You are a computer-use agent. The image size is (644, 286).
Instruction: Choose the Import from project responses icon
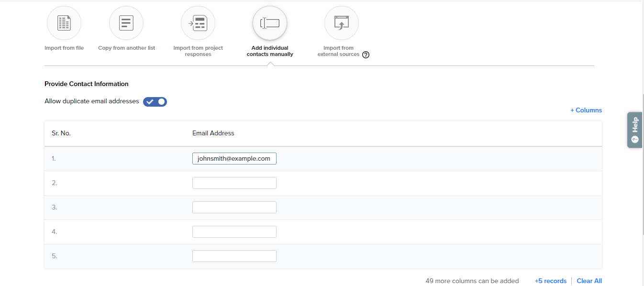pyautogui.click(x=198, y=23)
